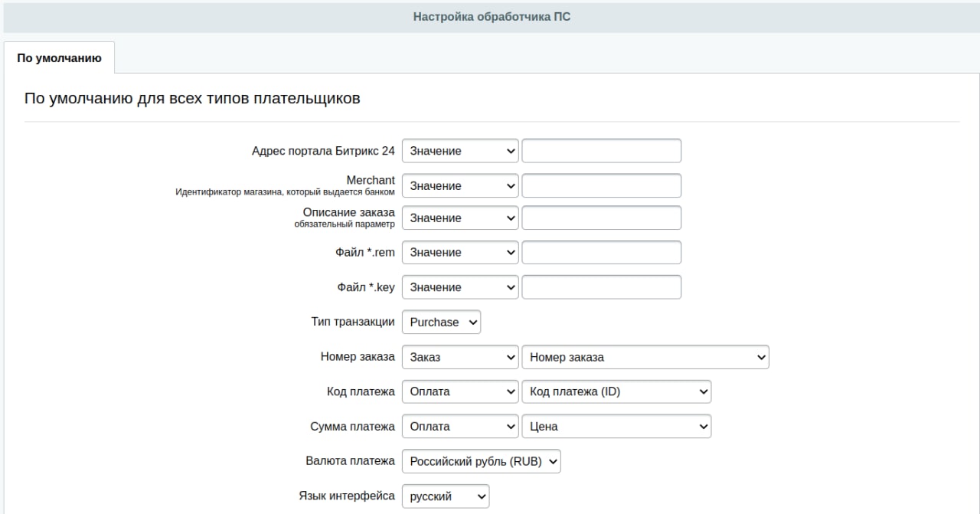Viewport: 980px width, 514px height.
Task: Switch to the По умолчанию tab
Action: [59, 58]
